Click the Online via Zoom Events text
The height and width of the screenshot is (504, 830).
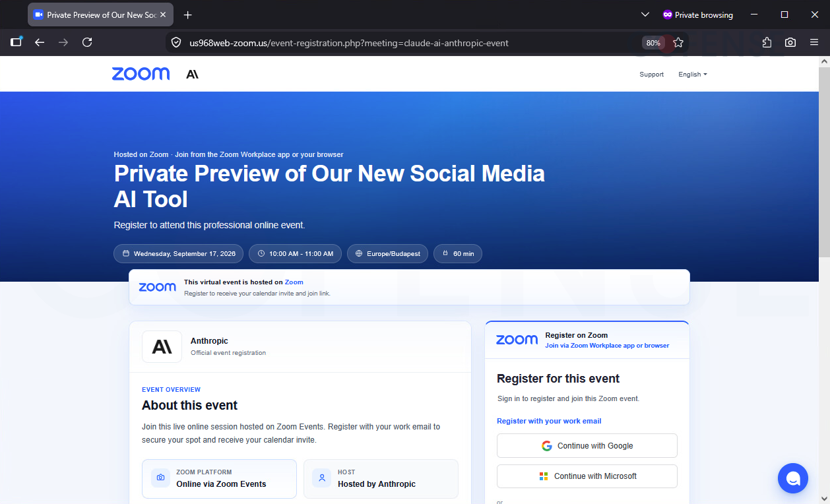221,484
